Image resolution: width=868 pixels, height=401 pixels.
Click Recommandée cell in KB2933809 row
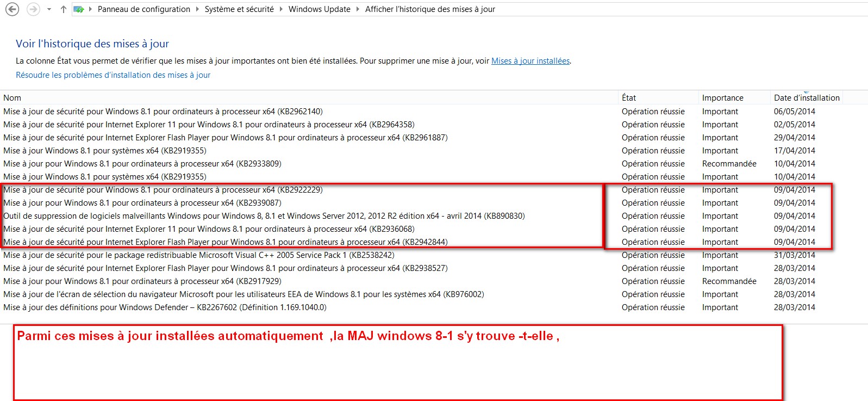729,164
